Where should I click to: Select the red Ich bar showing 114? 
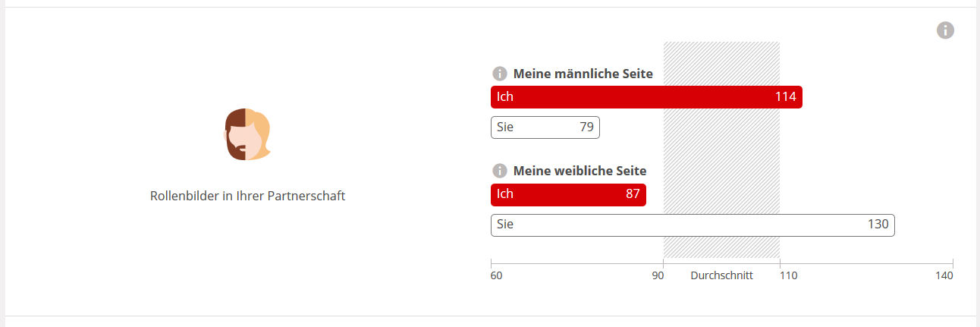coord(646,97)
